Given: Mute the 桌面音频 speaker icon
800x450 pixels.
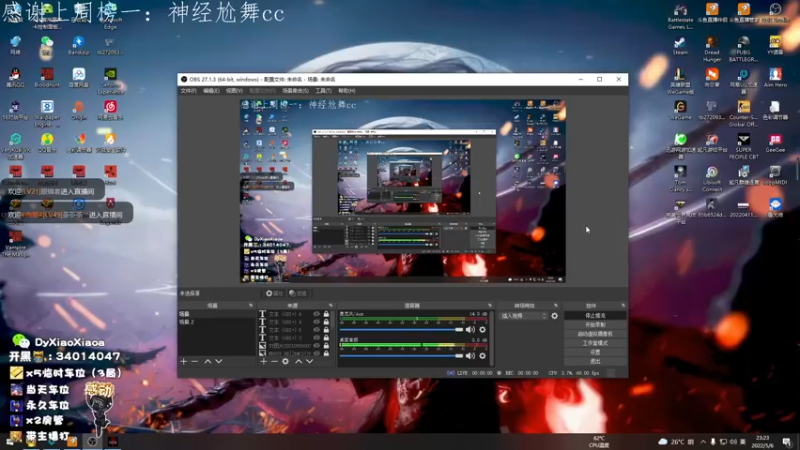Looking at the screenshot, I should 470,356.
